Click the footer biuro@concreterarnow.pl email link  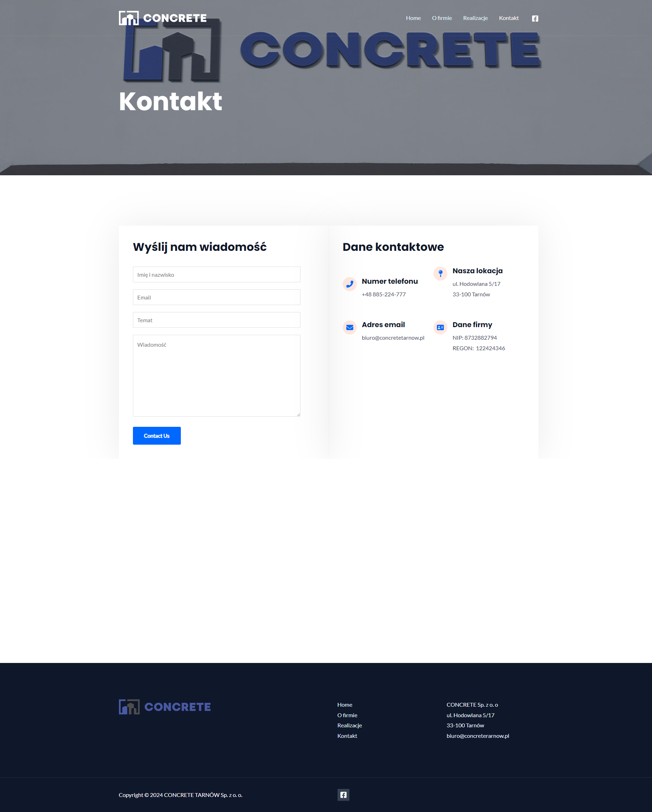pos(477,736)
